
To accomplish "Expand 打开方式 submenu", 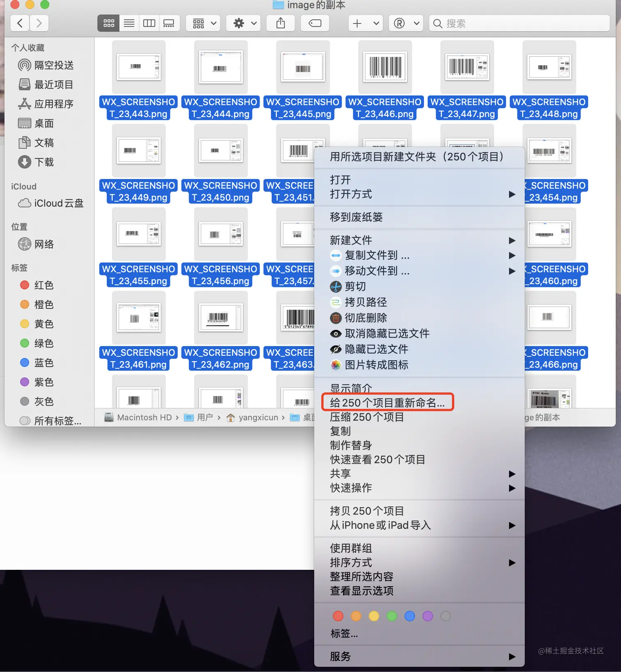I will click(419, 194).
